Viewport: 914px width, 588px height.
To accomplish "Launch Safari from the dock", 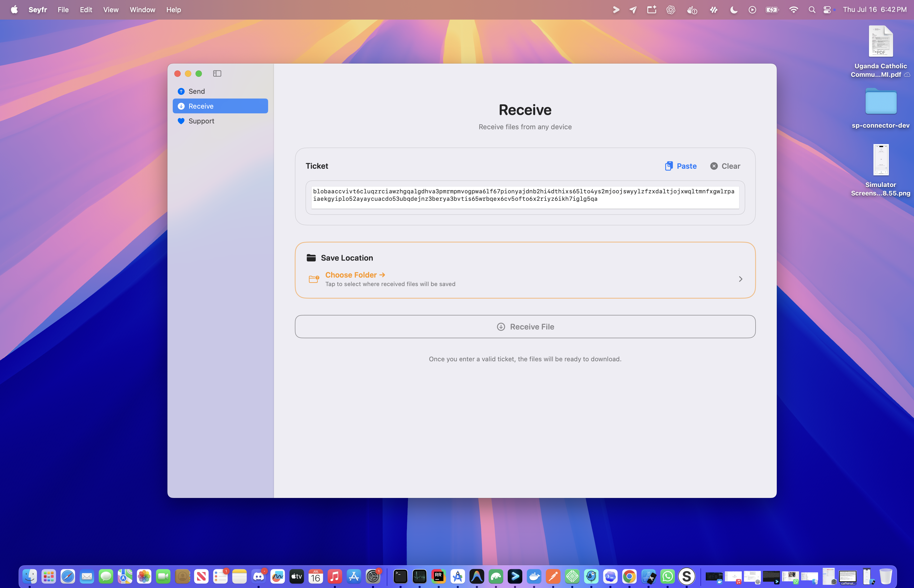I will 68,576.
